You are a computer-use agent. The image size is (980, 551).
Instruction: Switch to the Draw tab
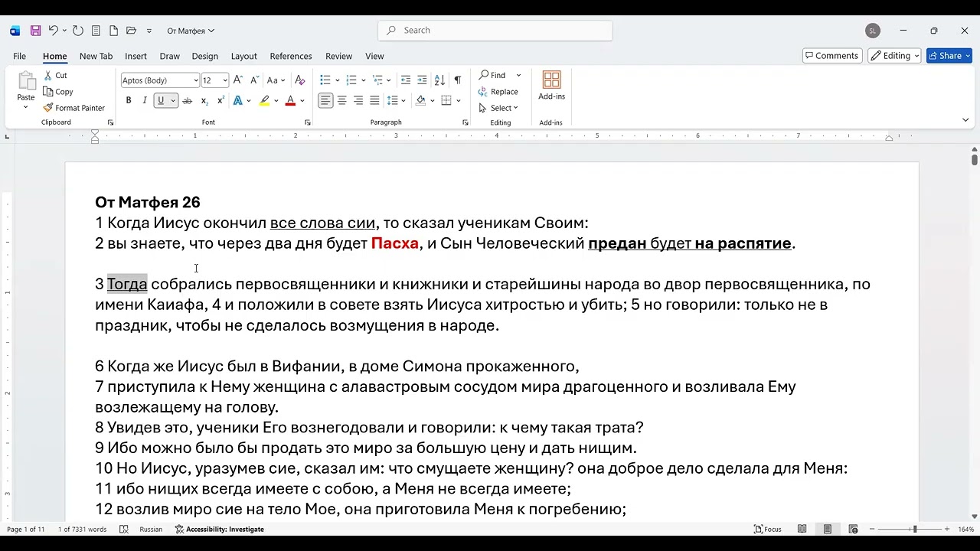[x=169, y=56]
